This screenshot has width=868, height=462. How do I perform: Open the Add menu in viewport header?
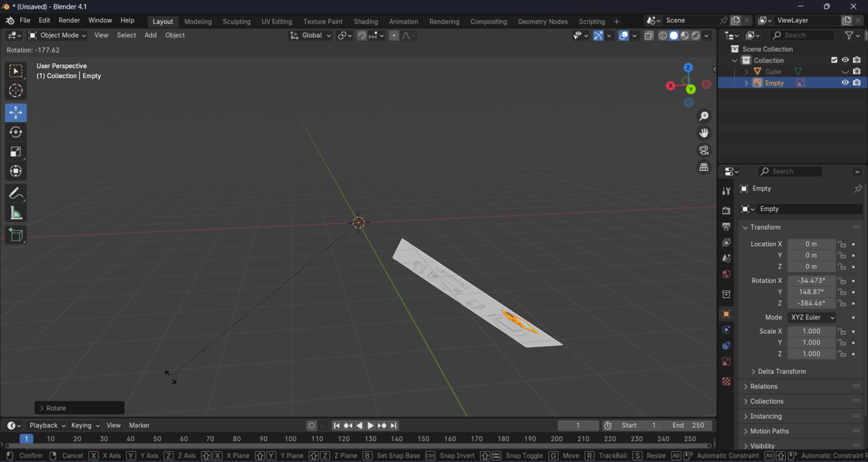[151, 35]
